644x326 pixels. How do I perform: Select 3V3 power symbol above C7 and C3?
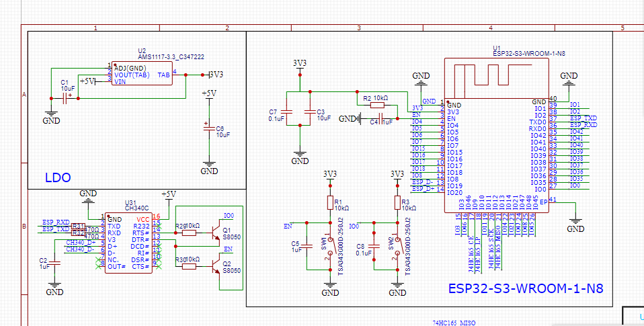pyautogui.click(x=300, y=66)
